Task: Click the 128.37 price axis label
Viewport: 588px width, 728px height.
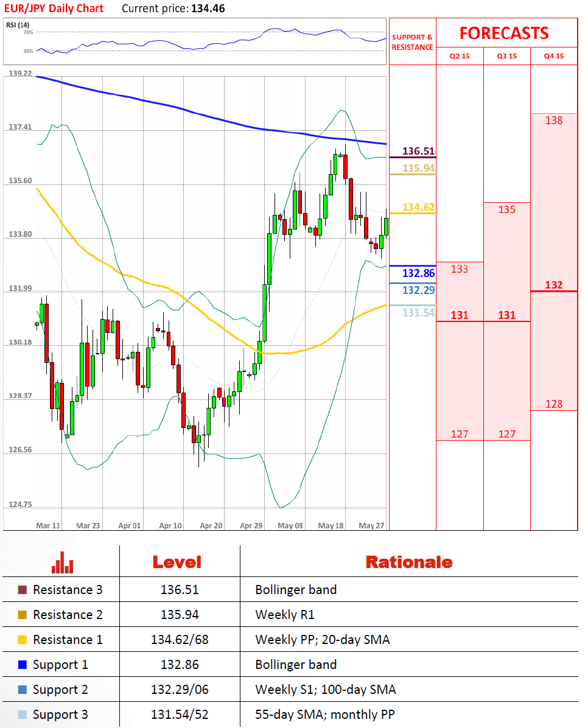Action: 21,396
